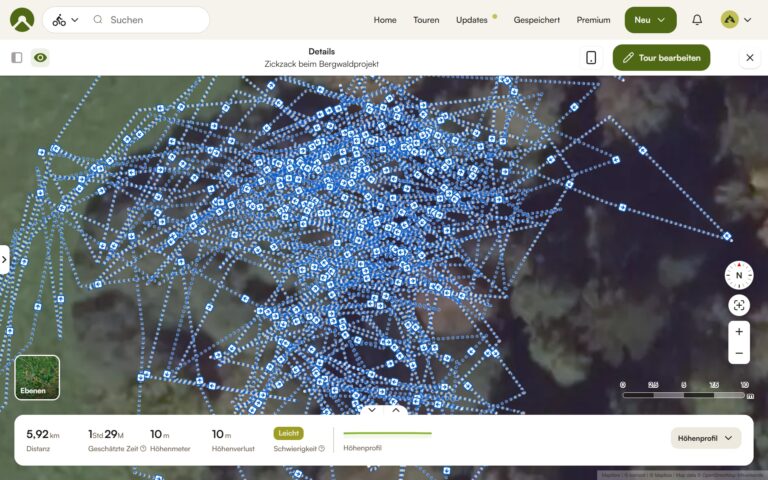Click the send-to-phone icon
Screen dimensions: 768x480
pyautogui.click(x=591, y=58)
